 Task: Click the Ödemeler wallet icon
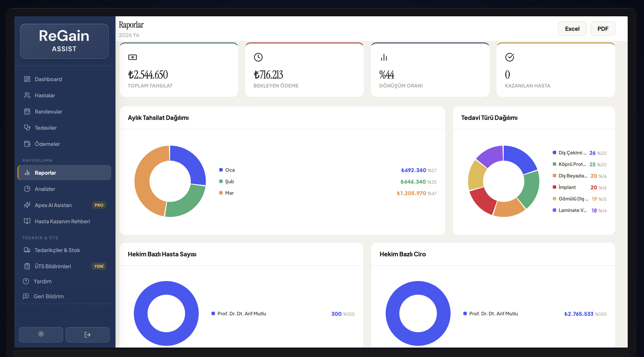[27, 144]
